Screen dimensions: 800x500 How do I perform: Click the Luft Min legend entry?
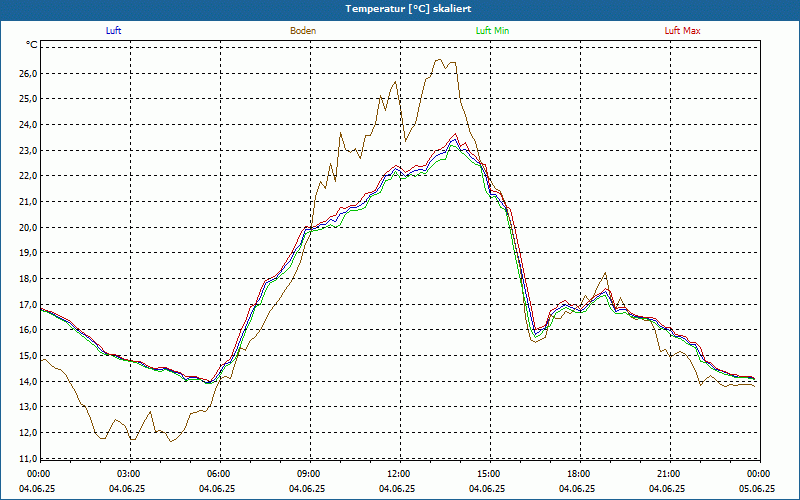point(492,31)
